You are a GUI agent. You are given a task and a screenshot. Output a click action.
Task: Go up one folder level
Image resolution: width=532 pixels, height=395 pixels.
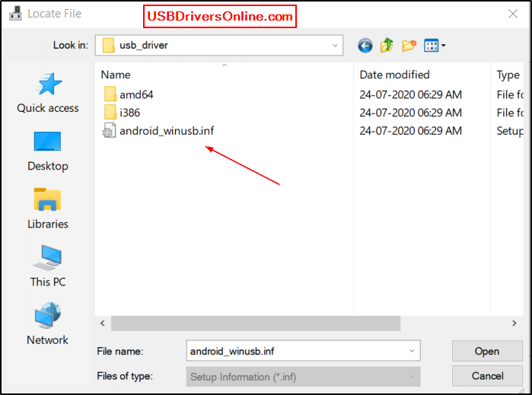[387, 46]
